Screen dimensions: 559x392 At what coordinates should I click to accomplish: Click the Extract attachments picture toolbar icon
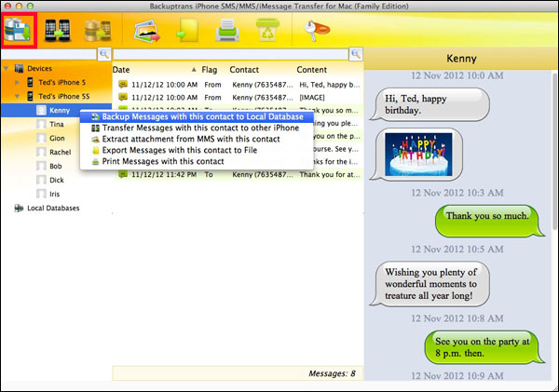[147, 32]
